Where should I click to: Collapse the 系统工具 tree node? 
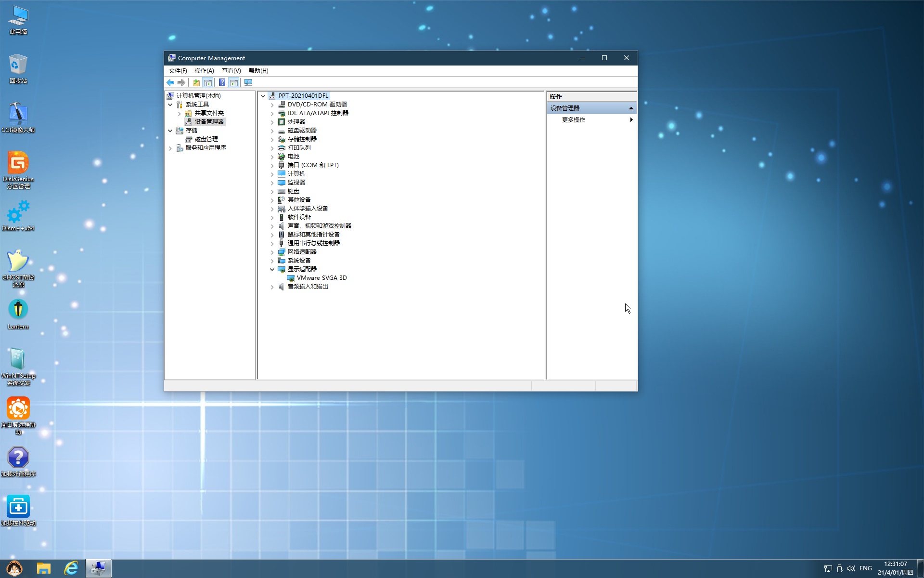(170, 105)
